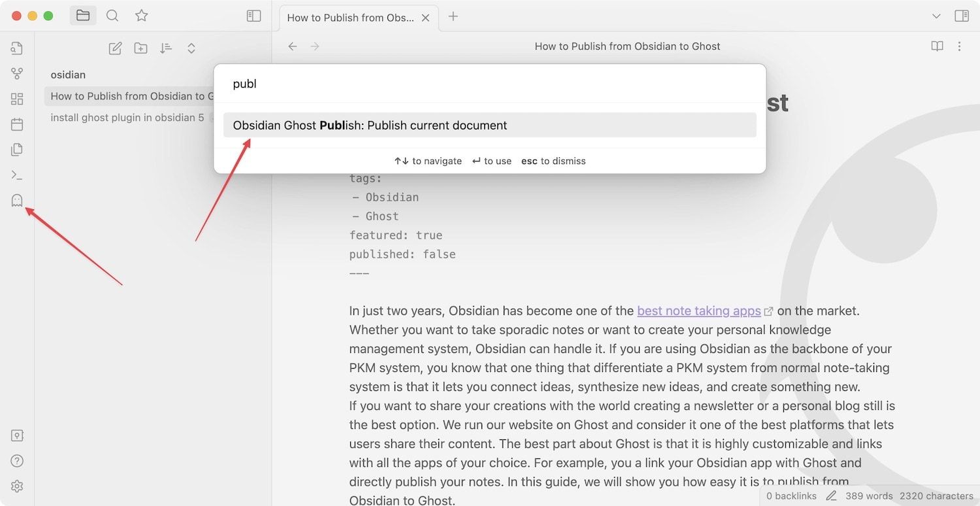Open the templates icon in the ribbon
This screenshot has height=506, width=980.
(x=17, y=150)
